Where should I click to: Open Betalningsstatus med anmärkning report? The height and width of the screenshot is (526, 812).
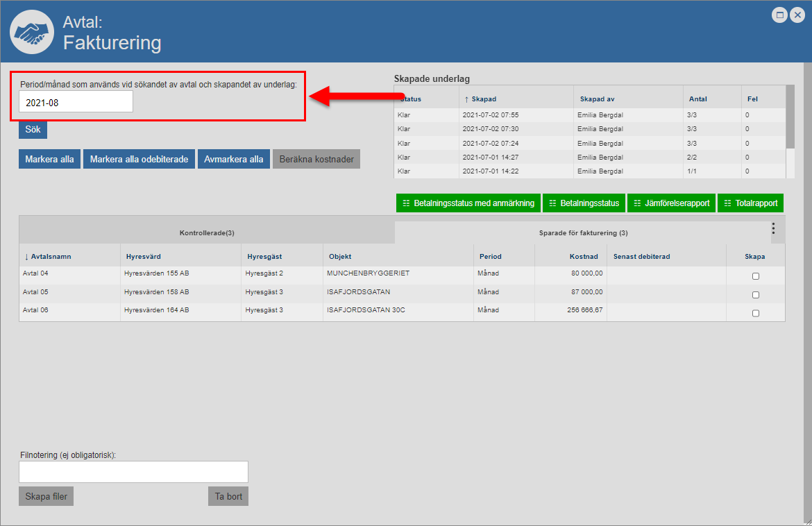(468, 203)
